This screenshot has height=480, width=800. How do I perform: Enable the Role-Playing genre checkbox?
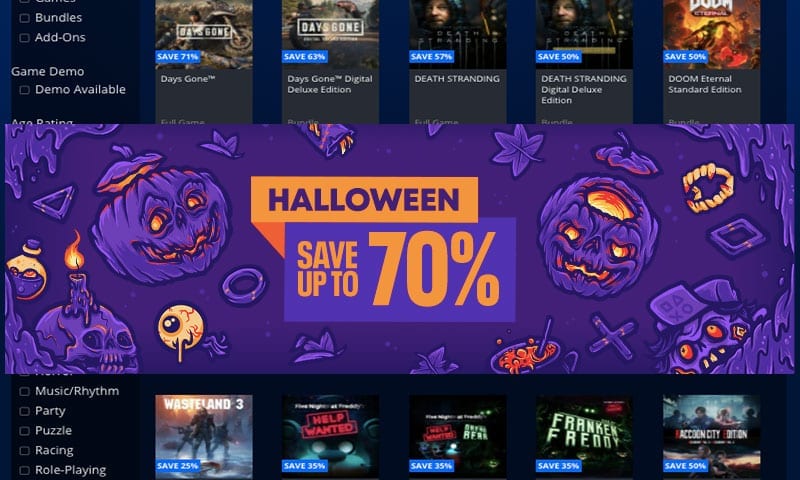24,470
